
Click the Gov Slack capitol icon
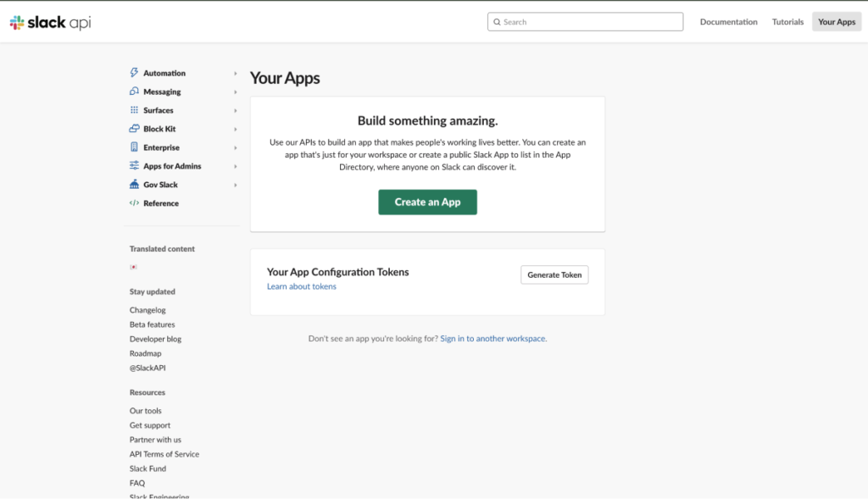coord(134,185)
